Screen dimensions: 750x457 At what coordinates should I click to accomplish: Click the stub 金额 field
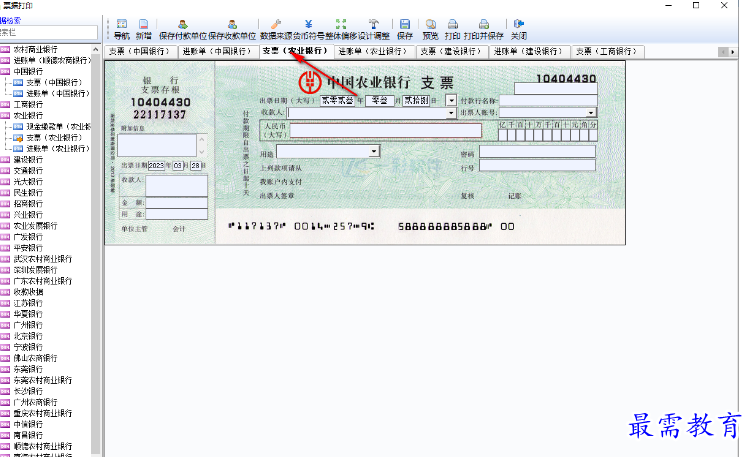(176, 203)
